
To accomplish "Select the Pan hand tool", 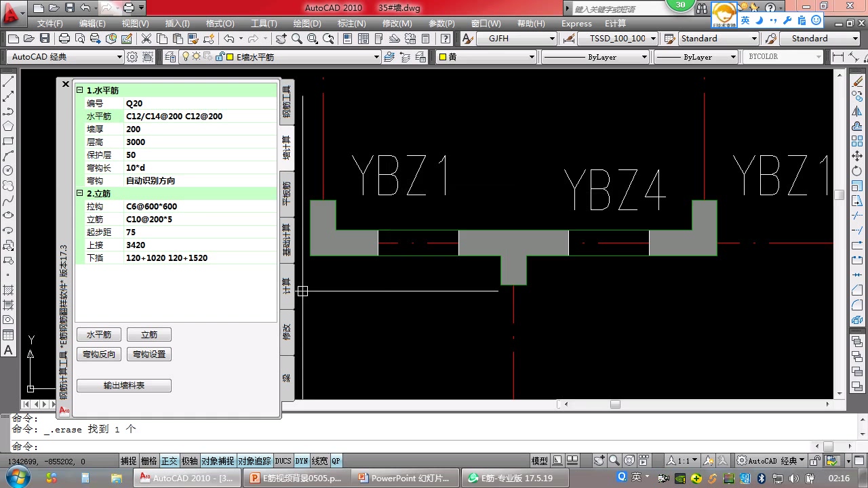I will 281,39.
